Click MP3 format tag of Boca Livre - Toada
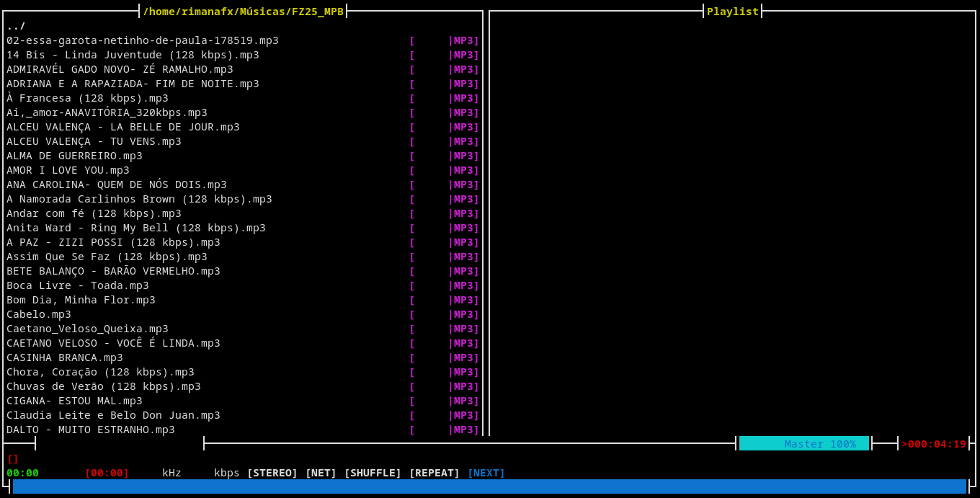Image resolution: width=980 pixels, height=498 pixels. tap(465, 285)
